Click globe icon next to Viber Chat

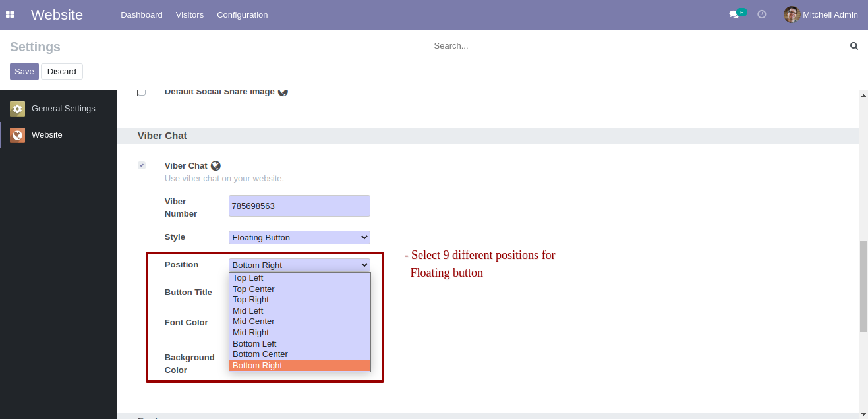click(216, 166)
